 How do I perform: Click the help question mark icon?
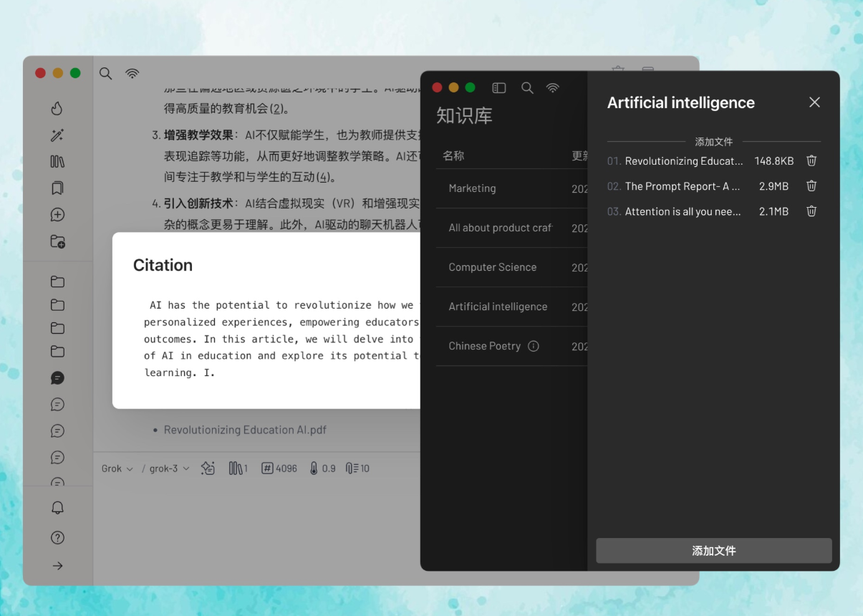pyautogui.click(x=57, y=538)
